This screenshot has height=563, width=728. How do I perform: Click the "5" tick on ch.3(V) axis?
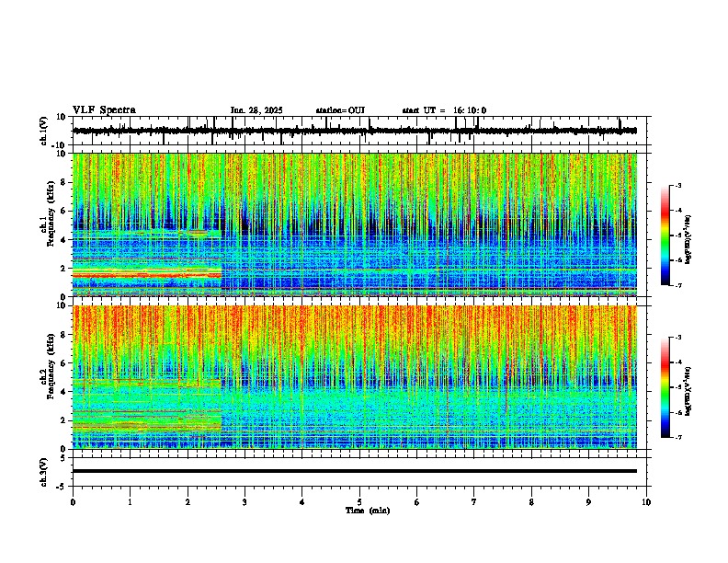[63, 458]
